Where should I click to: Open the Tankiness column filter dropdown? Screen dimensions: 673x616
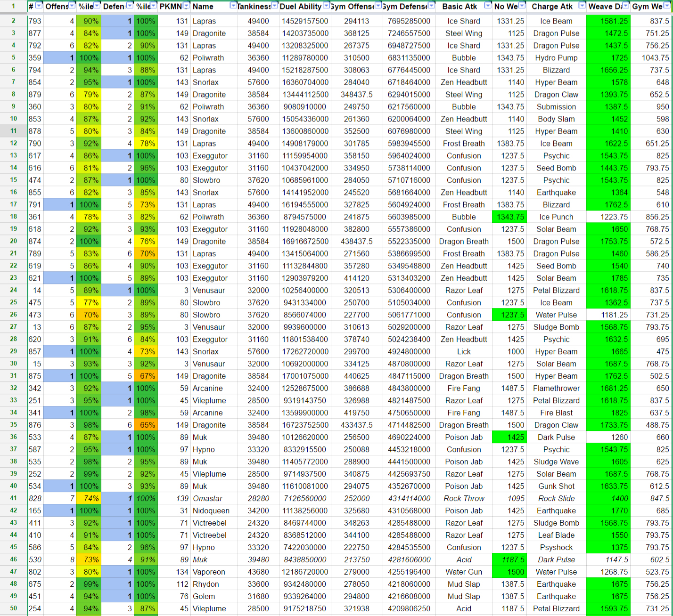[274, 6]
